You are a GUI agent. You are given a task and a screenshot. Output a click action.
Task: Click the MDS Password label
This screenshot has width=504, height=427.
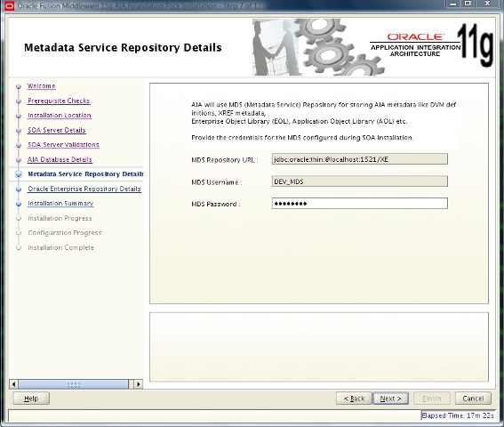(x=216, y=204)
